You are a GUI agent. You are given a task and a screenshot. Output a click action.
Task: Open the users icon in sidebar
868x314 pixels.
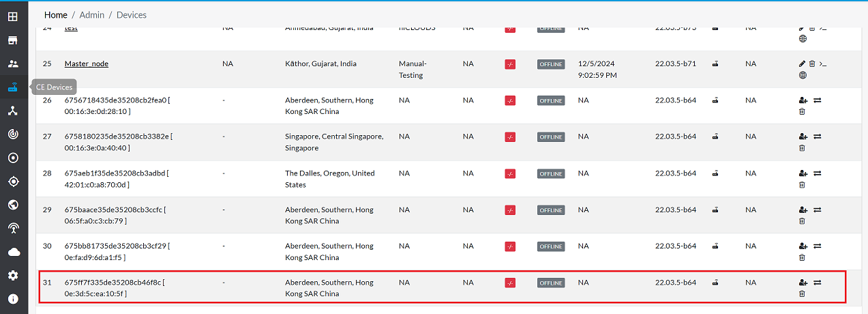click(x=13, y=63)
